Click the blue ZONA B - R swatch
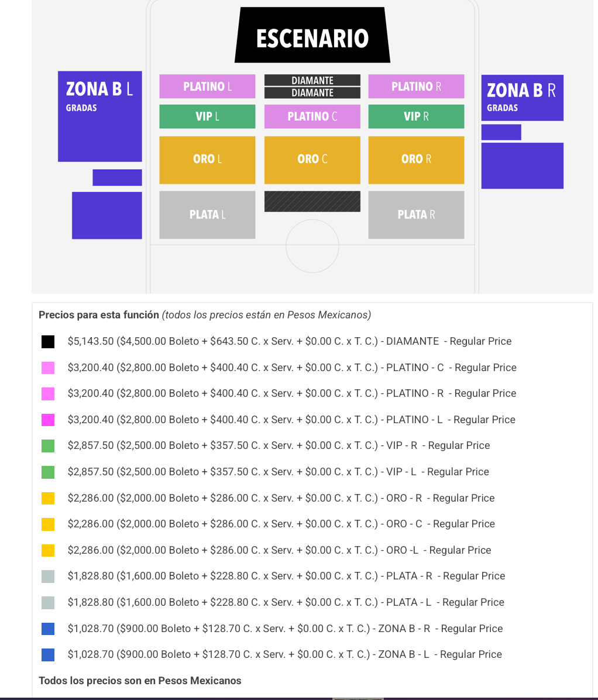This screenshot has width=598, height=700. (x=48, y=629)
